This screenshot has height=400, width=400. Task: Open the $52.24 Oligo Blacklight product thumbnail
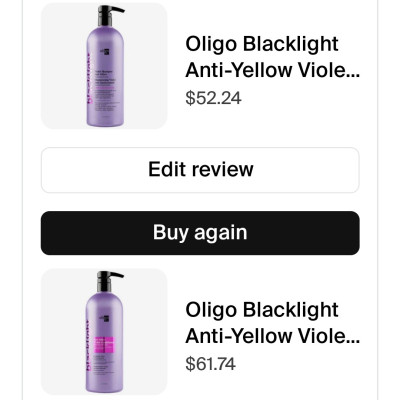click(104, 66)
